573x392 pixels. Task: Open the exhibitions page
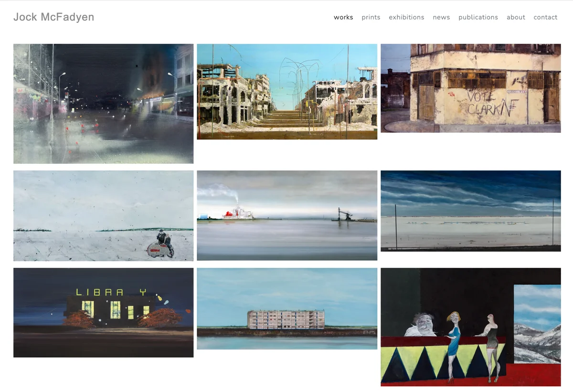pos(406,17)
